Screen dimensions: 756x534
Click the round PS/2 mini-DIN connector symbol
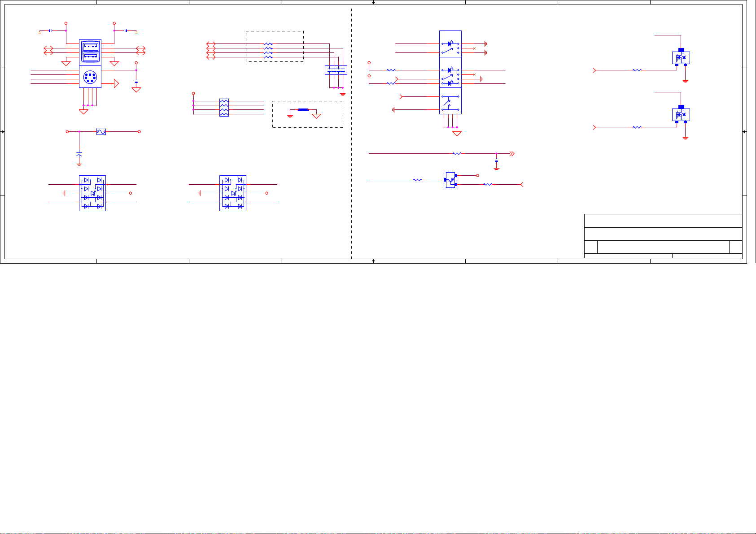[x=90, y=77]
